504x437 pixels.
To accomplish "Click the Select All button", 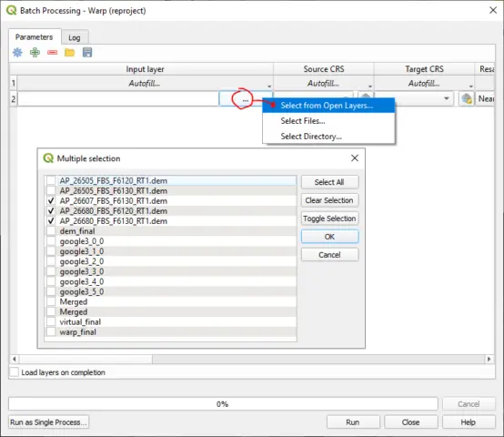I will pyautogui.click(x=329, y=182).
